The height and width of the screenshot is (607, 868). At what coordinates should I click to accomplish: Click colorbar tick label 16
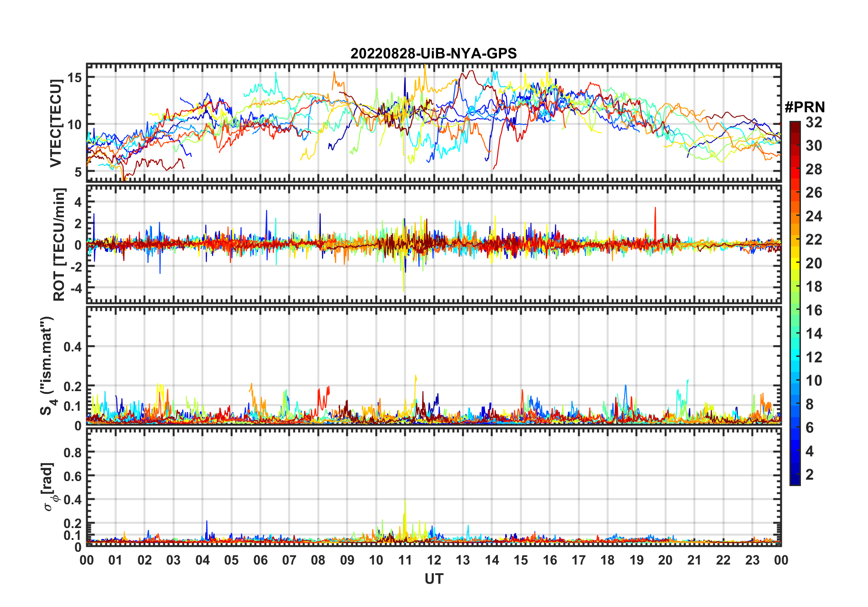pyautogui.click(x=814, y=310)
